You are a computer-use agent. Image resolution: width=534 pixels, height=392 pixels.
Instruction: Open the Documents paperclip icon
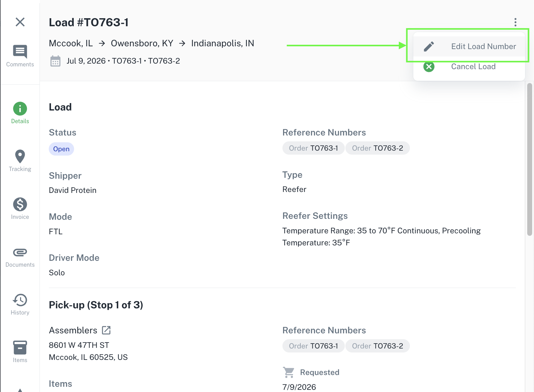[x=20, y=252]
